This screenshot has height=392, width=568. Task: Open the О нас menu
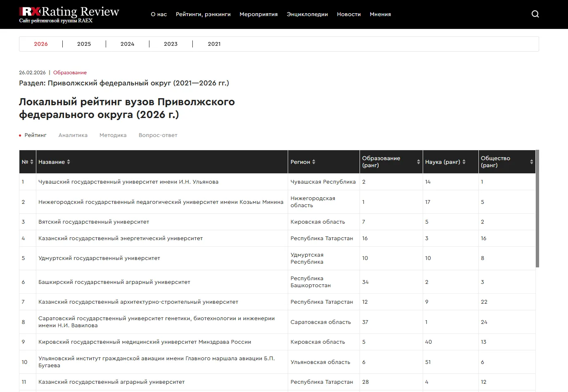click(159, 14)
